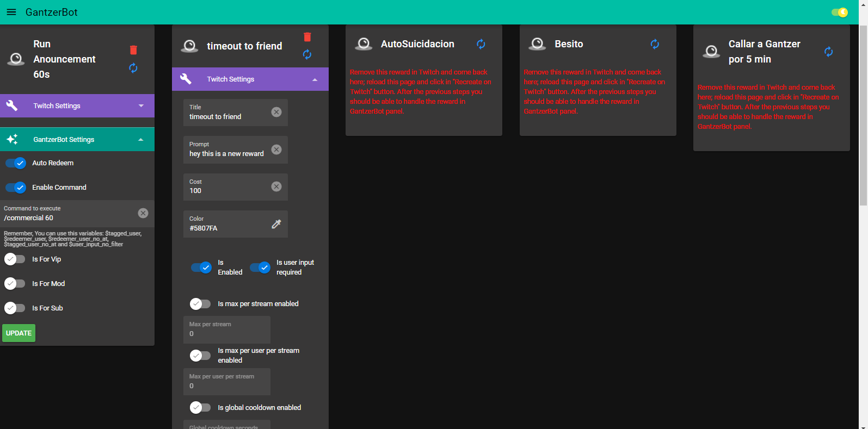Click the Max per user per stream field
868x429 pixels.
tap(227, 382)
